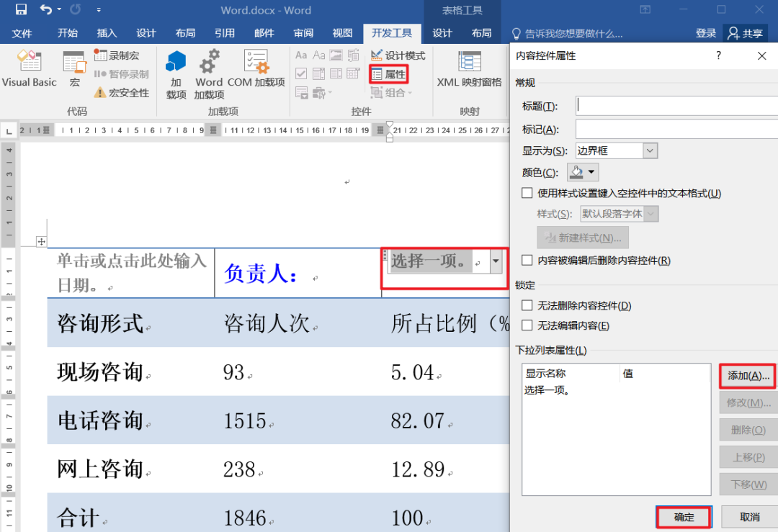The width and height of the screenshot is (778, 532).
Task: Focus 标题(T) input field
Action: point(676,106)
